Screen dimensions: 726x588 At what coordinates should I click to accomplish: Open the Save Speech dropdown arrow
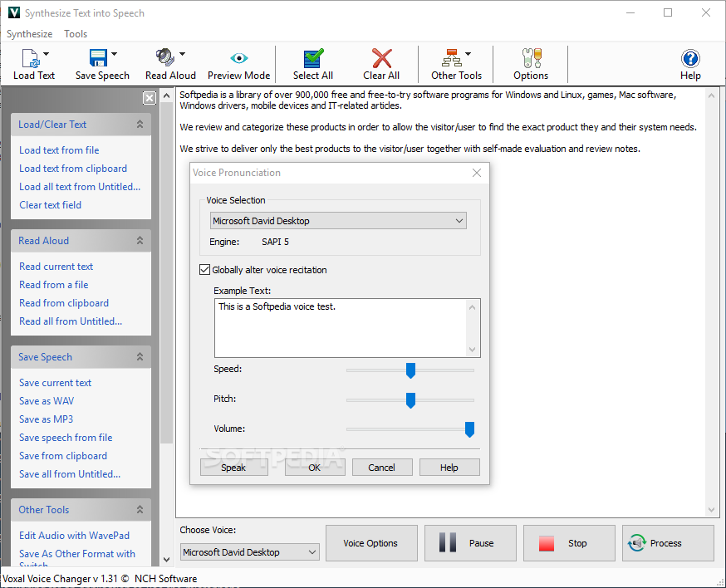pos(114,54)
